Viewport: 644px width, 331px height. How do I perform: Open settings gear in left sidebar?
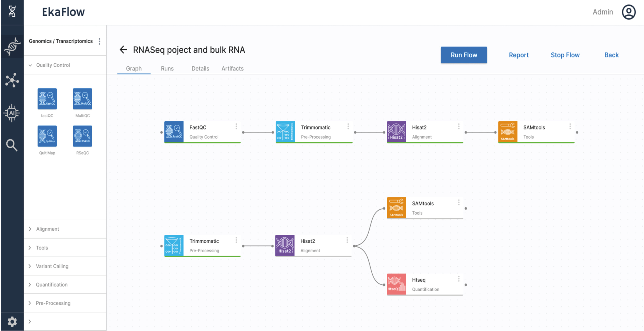pyautogui.click(x=12, y=322)
